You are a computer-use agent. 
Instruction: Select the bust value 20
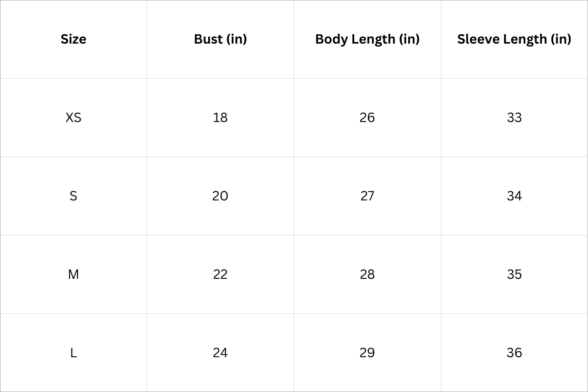pos(220,196)
